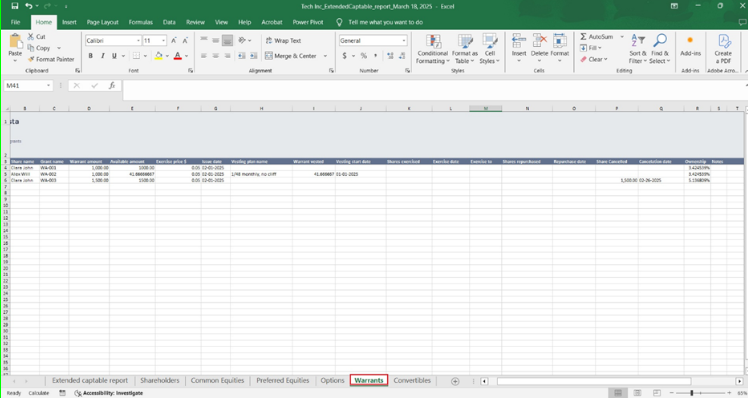
Task: Open the Page Layout ribbon tab
Action: [103, 22]
